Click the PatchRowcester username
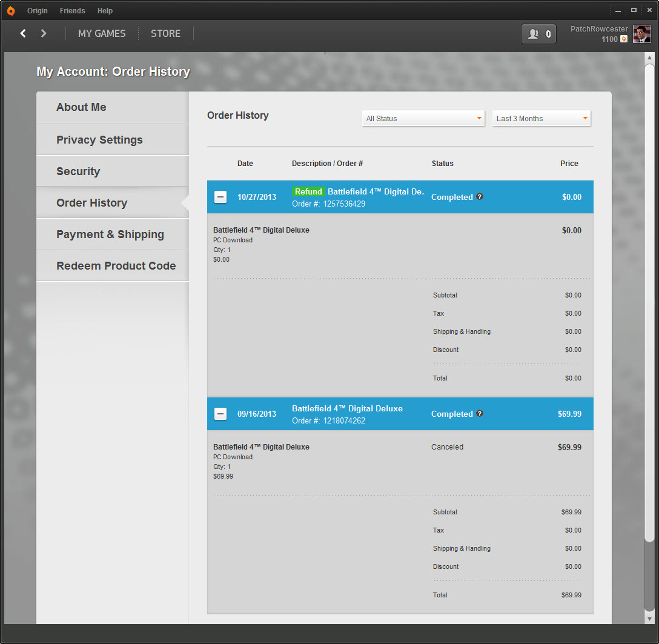The height and width of the screenshot is (644, 659). [599, 29]
